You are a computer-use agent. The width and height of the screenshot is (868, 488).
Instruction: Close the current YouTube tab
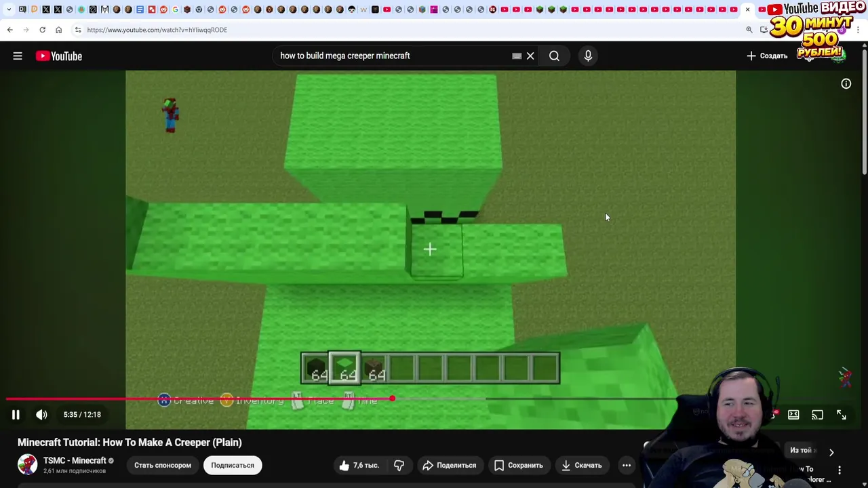click(748, 9)
